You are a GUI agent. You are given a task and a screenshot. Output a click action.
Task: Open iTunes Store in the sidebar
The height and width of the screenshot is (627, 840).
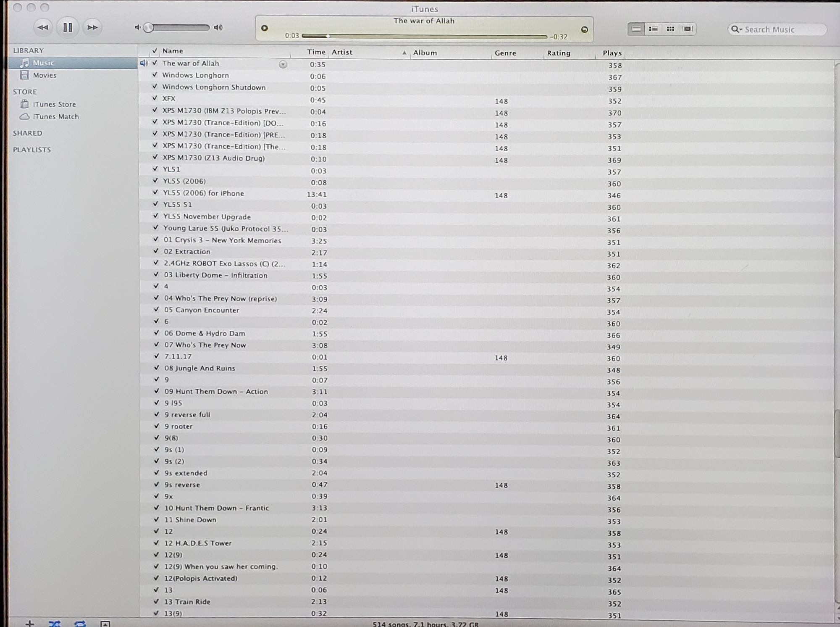[x=55, y=104]
